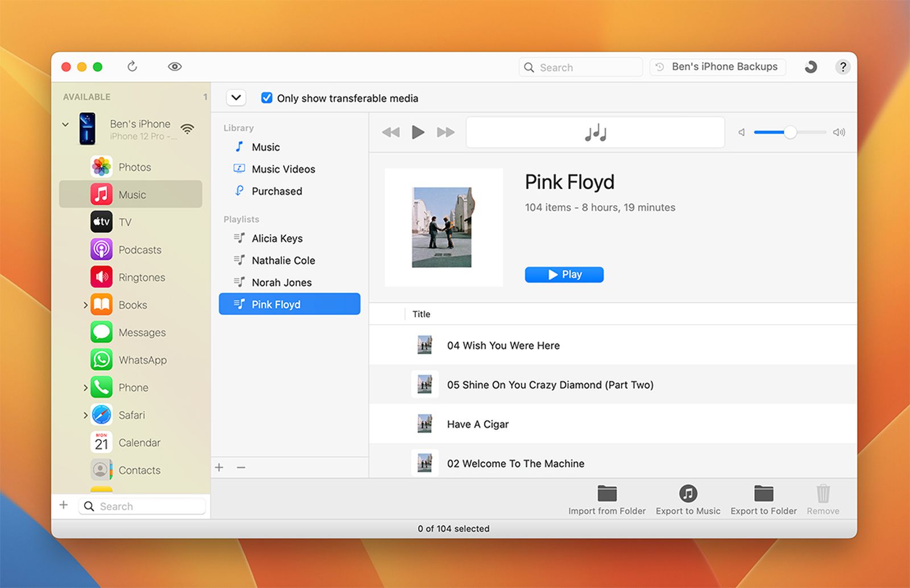Viewport: 910px width, 588px height.
Task: Toggle the eye visibility icon in toolbar
Action: click(175, 67)
